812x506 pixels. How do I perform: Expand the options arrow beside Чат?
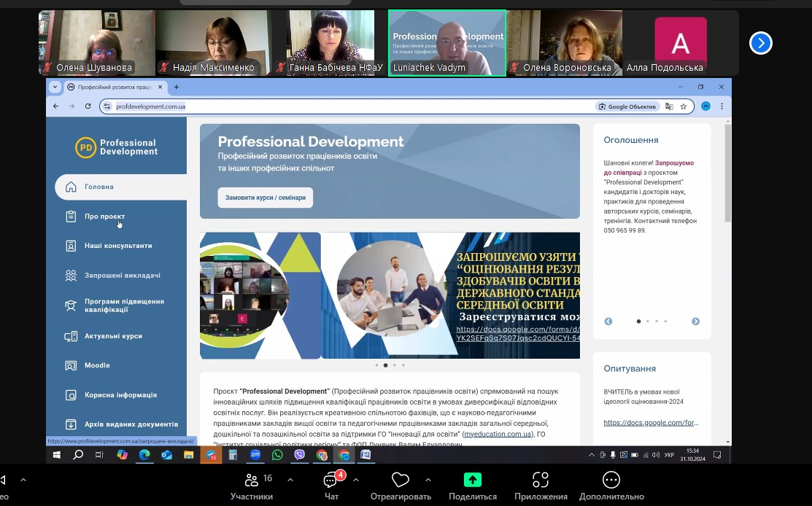356,480
